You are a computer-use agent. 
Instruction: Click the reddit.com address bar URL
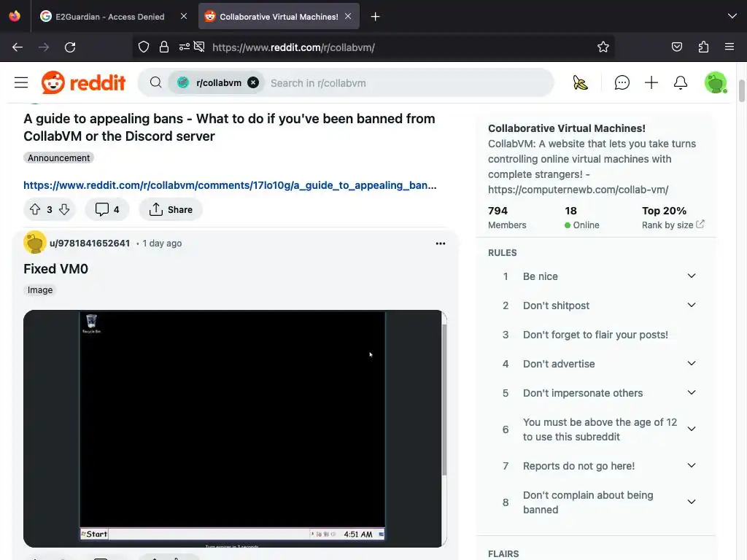pyautogui.click(x=293, y=47)
